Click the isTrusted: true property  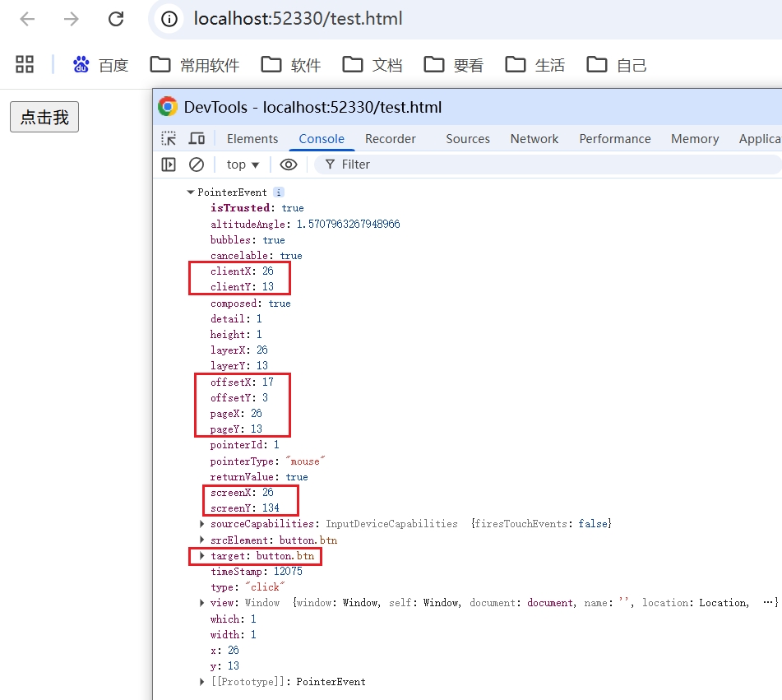(x=257, y=207)
